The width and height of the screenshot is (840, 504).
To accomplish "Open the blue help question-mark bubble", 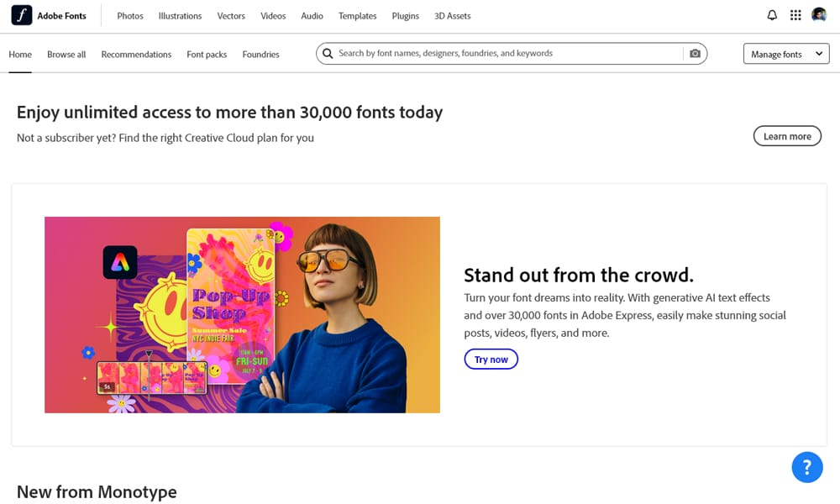I will pyautogui.click(x=807, y=467).
